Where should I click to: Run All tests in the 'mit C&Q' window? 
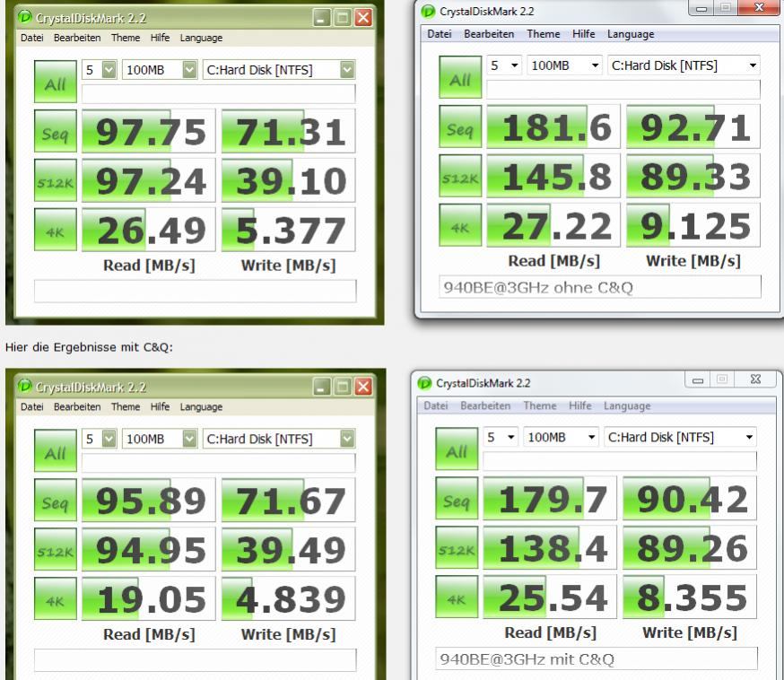point(457,449)
